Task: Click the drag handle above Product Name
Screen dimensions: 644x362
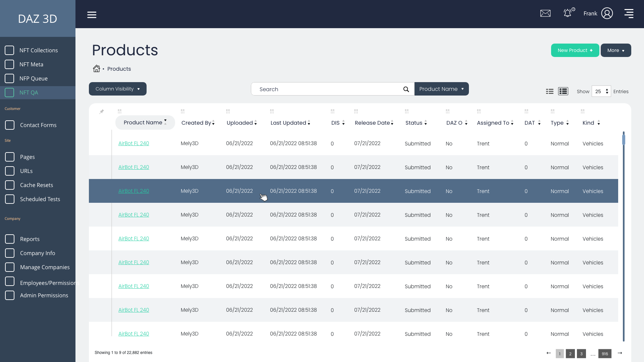Action: (119, 111)
